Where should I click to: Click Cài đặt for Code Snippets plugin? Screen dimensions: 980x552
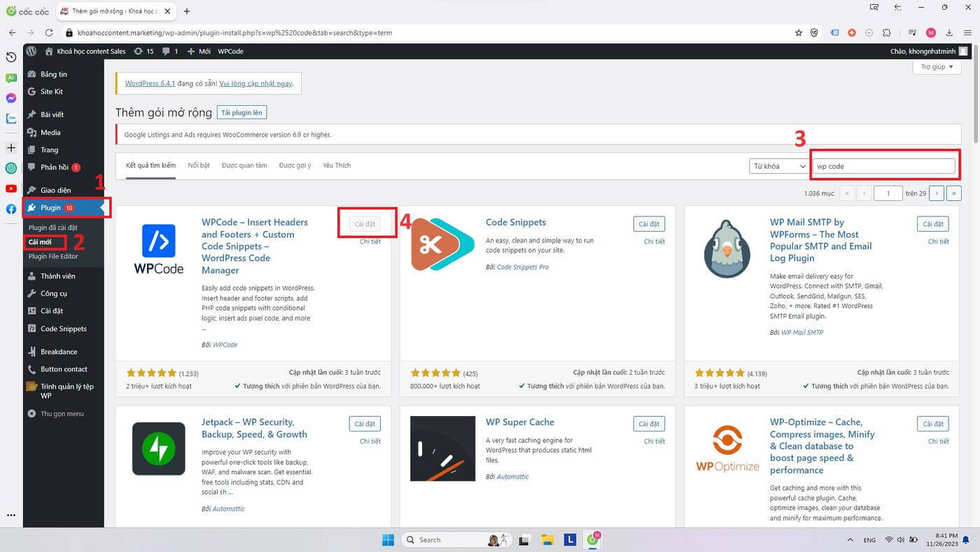pos(649,224)
